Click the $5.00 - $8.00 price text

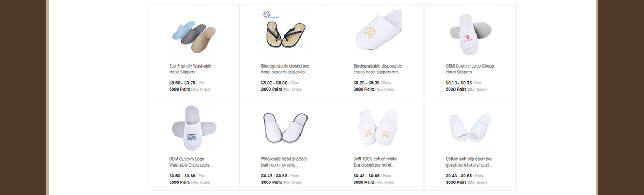274,82
